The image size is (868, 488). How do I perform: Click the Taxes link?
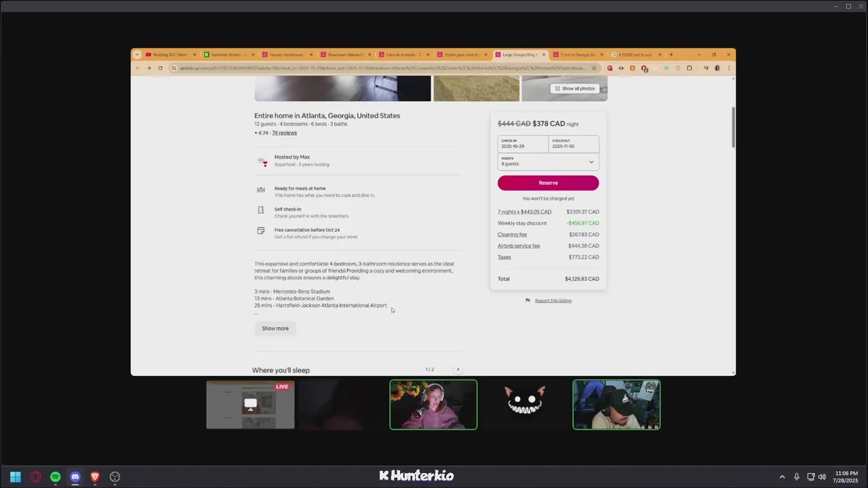[504, 258]
